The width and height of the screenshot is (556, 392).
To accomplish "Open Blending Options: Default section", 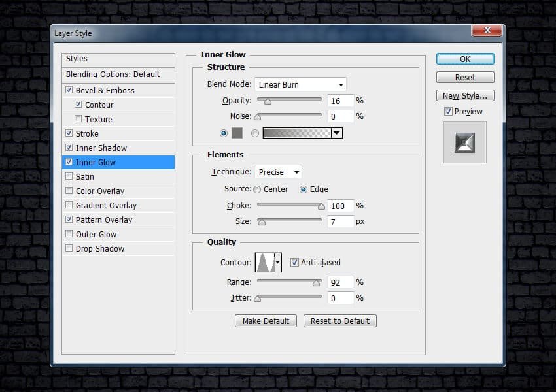I will click(x=113, y=74).
